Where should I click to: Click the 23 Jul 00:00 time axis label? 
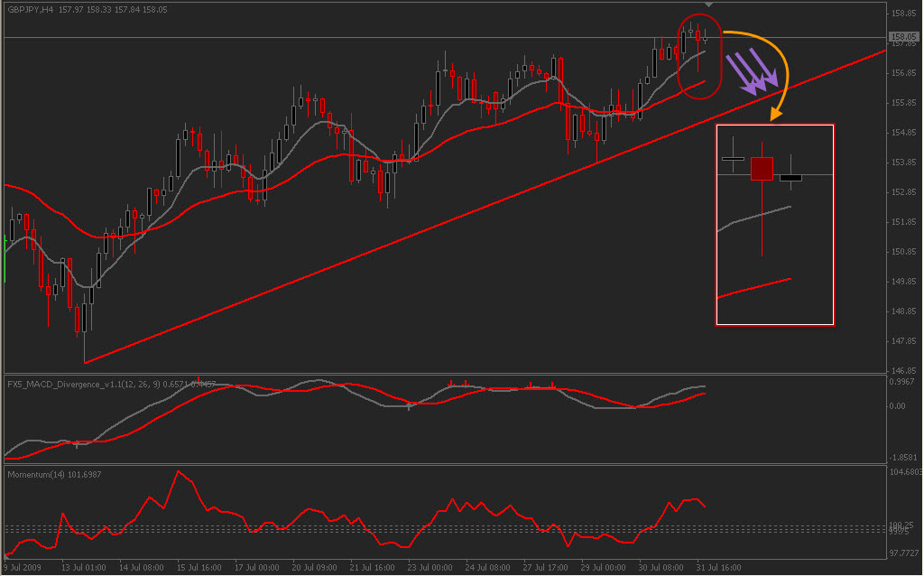430,568
